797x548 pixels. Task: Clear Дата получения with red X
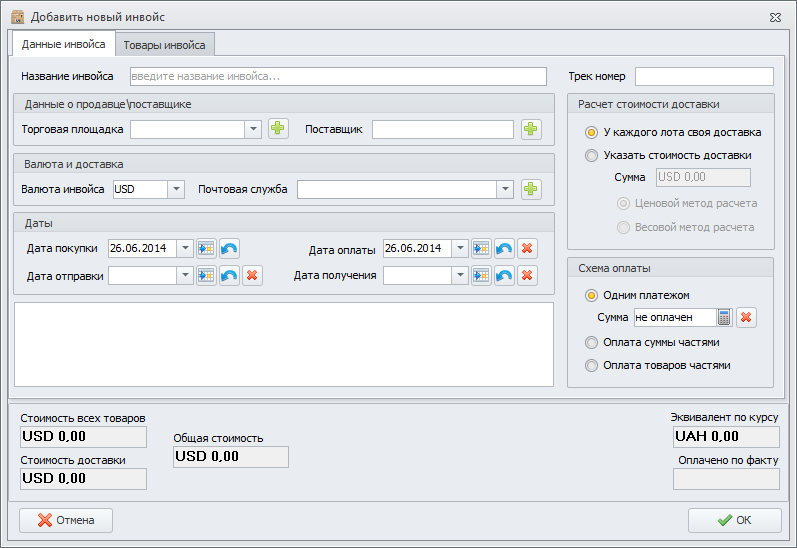pyautogui.click(x=528, y=275)
